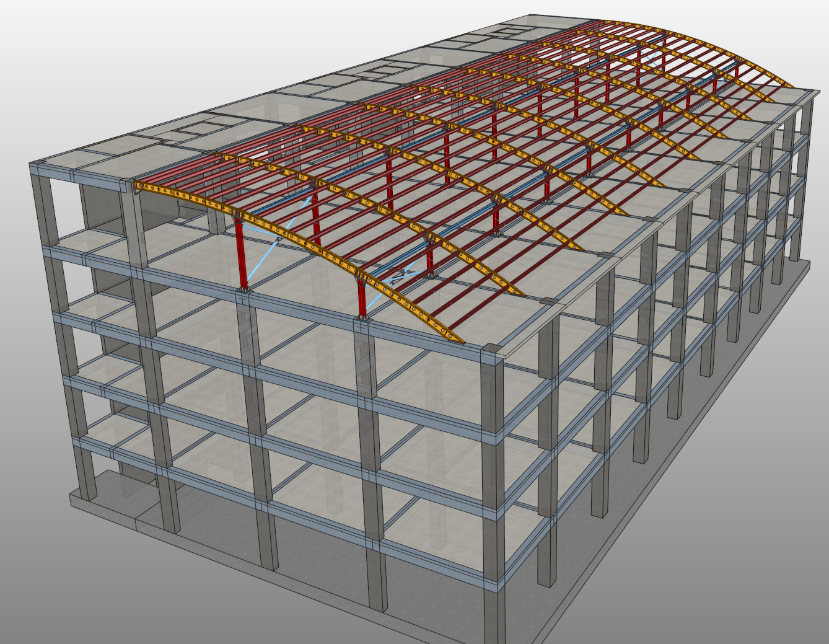
Task: Pick the base plate under the front red column
Action: pyautogui.click(x=245, y=289)
